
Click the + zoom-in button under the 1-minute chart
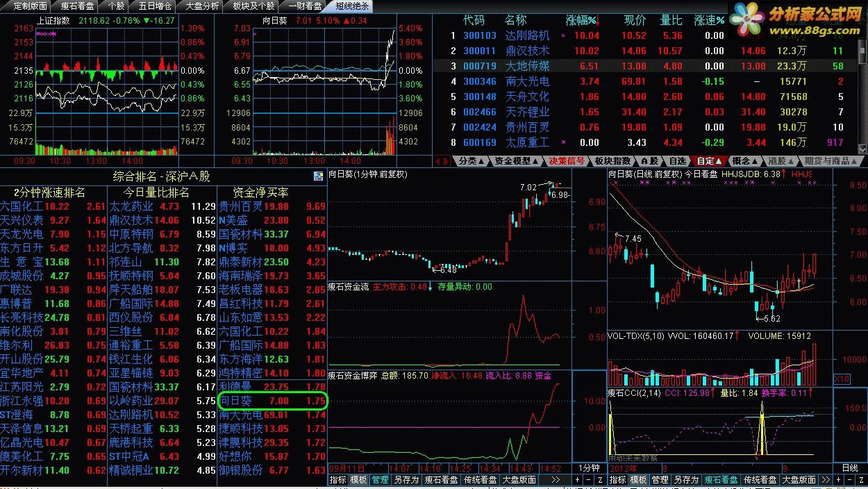pos(578,480)
